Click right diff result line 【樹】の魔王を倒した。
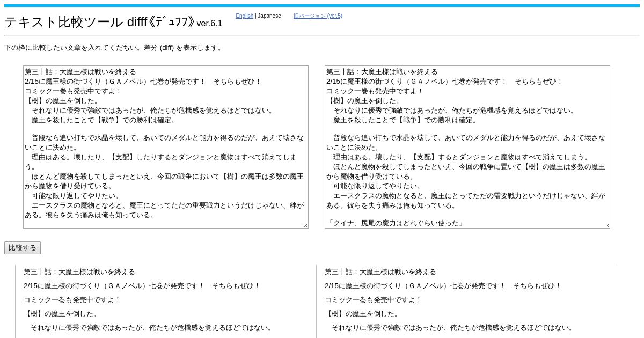The image size is (644, 338). (x=362, y=314)
